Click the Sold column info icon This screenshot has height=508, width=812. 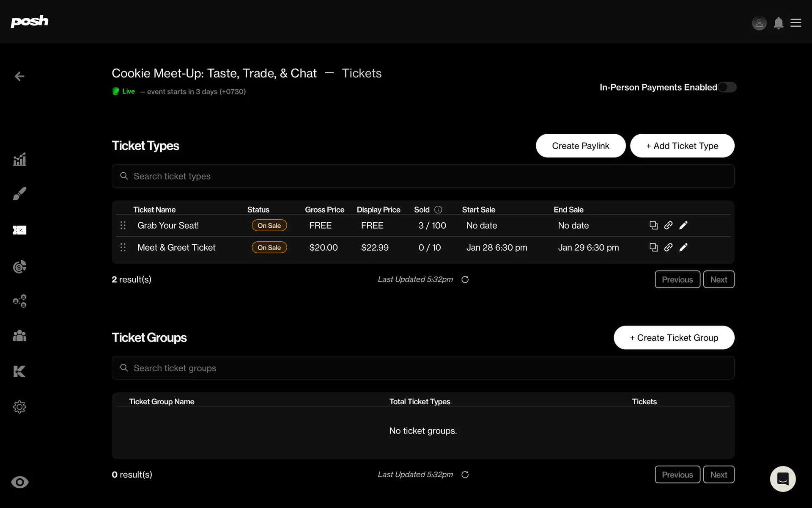coord(438,210)
